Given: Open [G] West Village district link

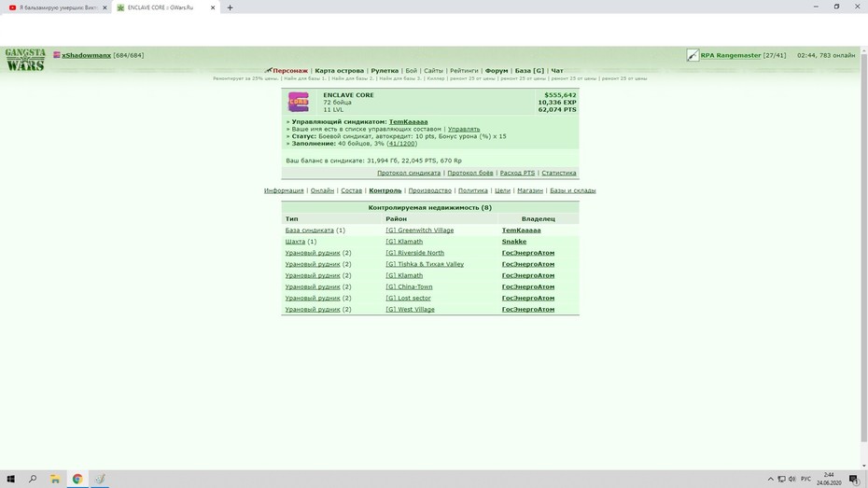Looking at the screenshot, I should 410,309.
